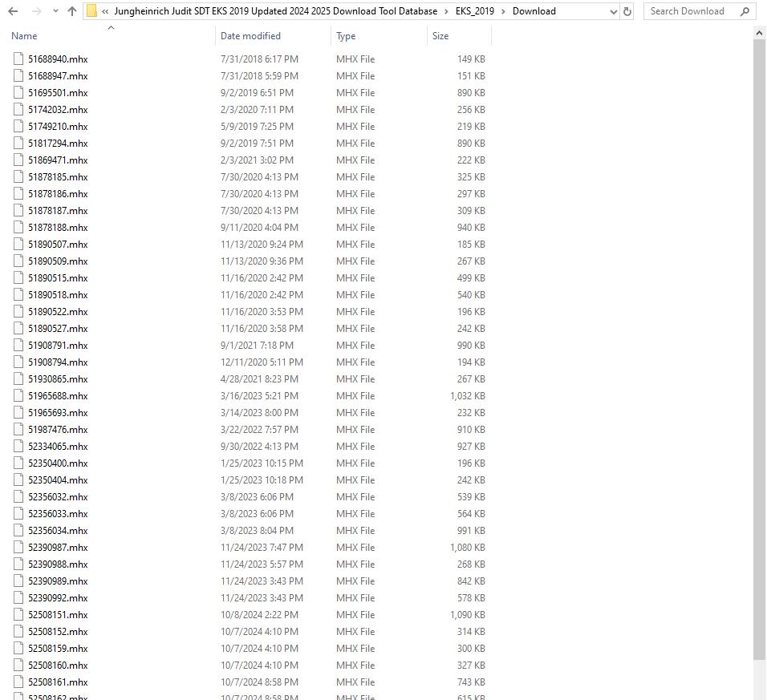Select file icon of 51869471.mhx
Image resolution: width=767 pixels, height=700 pixels.
tap(18, 160)
